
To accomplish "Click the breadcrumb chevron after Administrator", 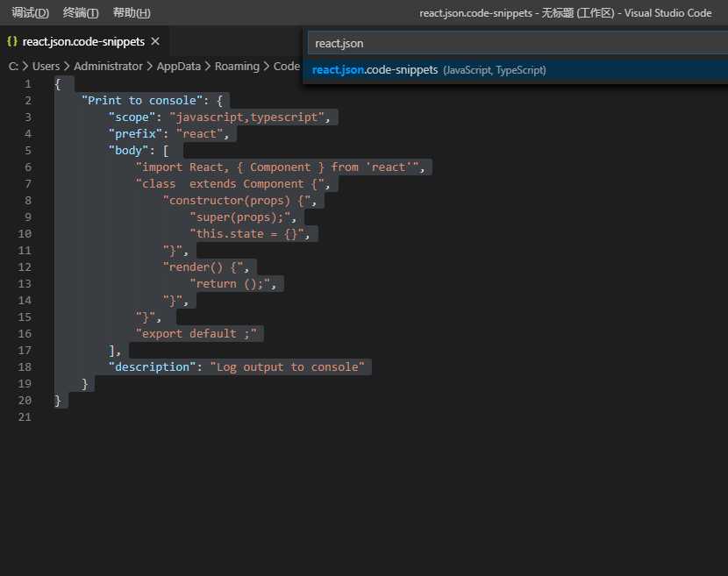I will tap(149, 67).
